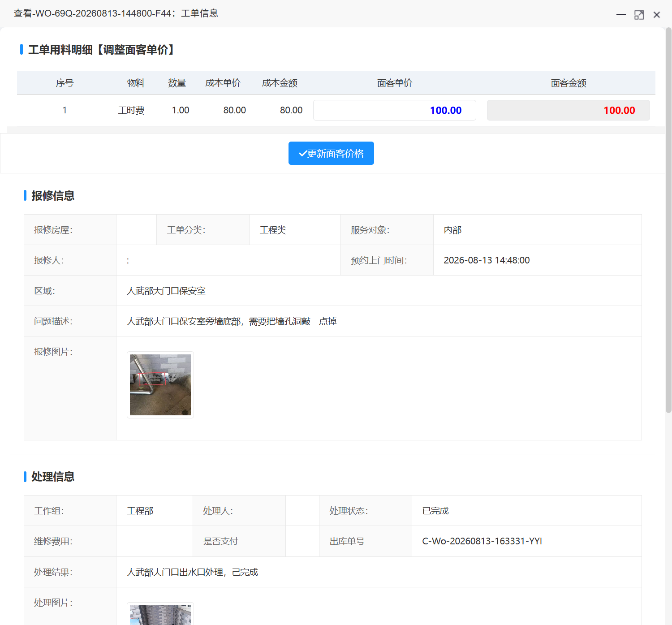Click the 是否支付 label

tap(220, 541)
